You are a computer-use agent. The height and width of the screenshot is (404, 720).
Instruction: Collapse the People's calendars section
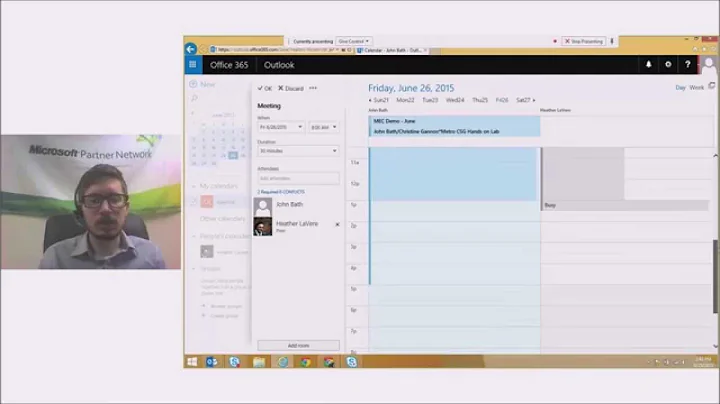pyautogui.click(x=194, y=236)
